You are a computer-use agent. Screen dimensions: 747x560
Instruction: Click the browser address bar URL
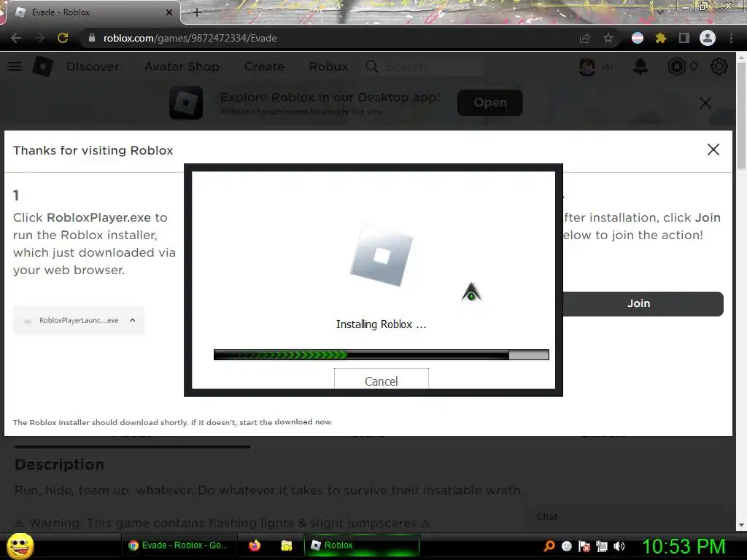click(x=190, y=38)
